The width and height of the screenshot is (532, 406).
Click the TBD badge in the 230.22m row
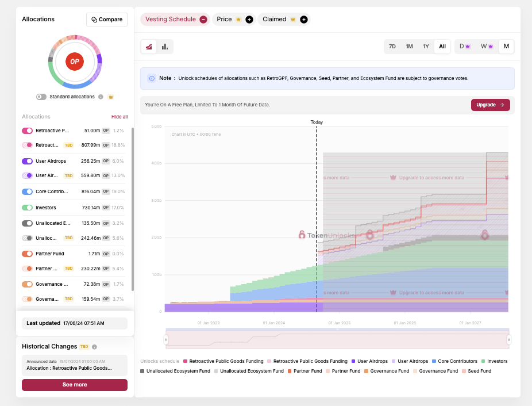point(69,269)
